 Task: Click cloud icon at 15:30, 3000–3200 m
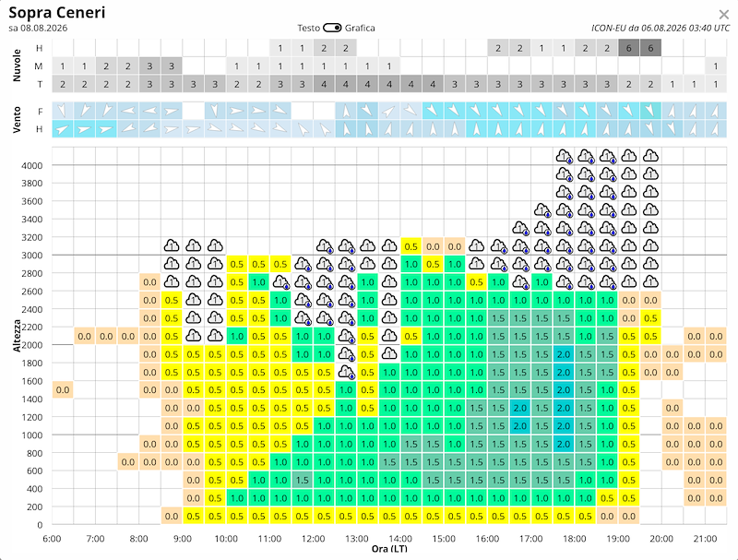click(x=476, y=246)
